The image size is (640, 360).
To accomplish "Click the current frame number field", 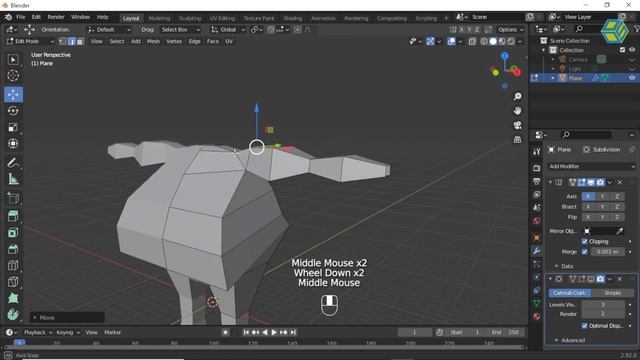I will point(415,332).
